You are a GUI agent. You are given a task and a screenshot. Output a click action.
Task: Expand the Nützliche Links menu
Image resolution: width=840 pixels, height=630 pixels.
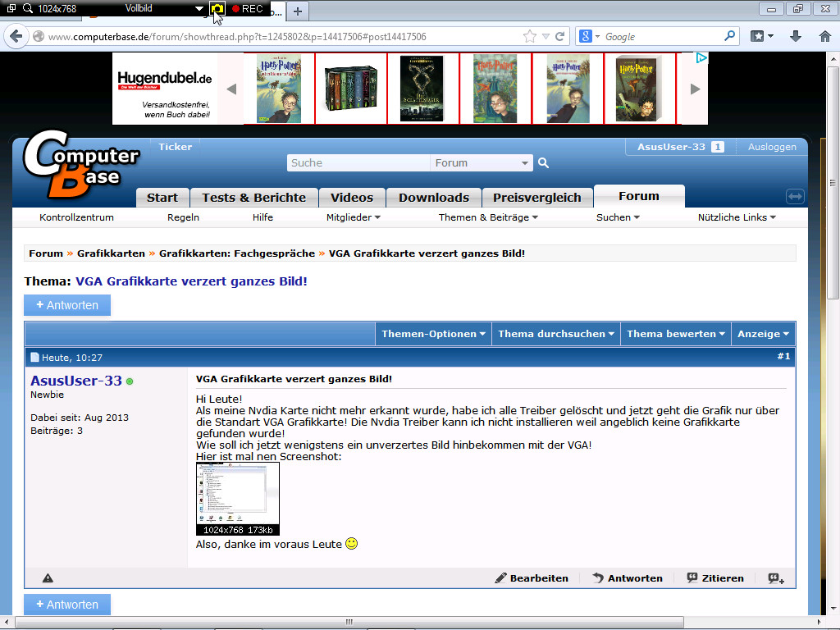(x=737, y=217)
